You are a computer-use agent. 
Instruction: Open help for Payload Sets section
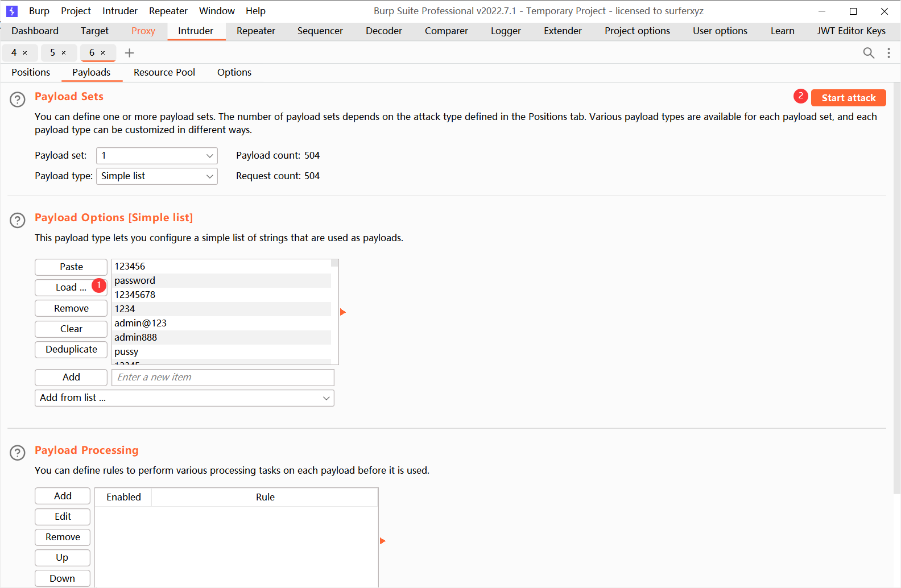18,100
